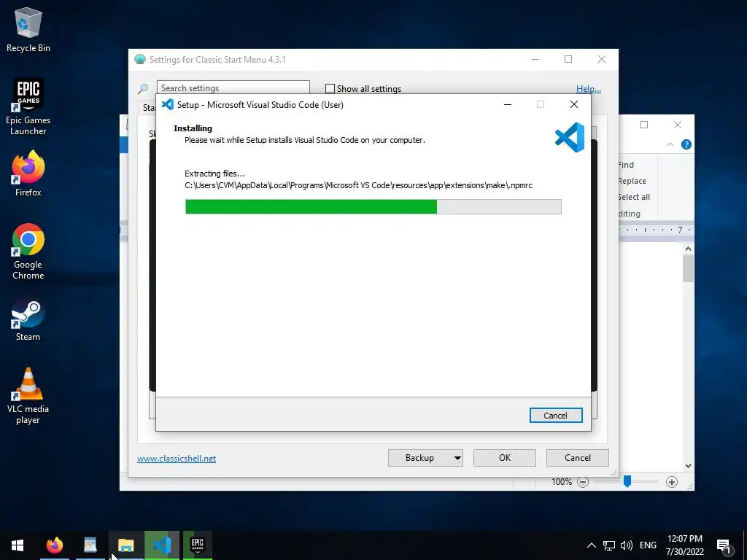
Task: Open the Backup dropdown button
Action: click(x=425, y=458)
